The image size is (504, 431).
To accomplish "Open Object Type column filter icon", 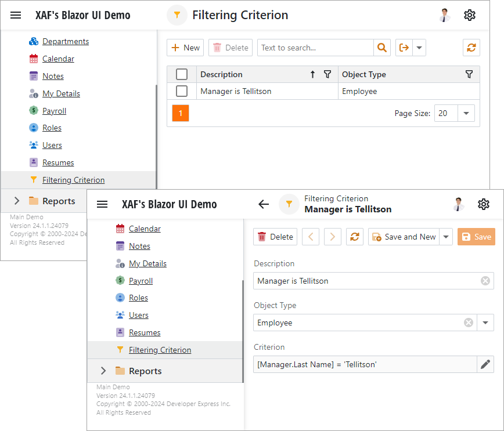I will click(469, 74).
